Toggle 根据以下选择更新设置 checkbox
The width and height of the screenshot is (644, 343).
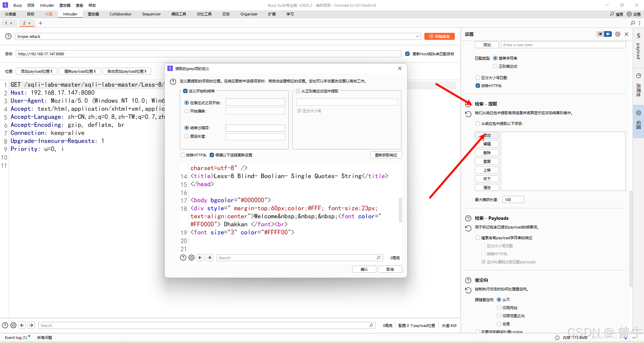point(212,155)
